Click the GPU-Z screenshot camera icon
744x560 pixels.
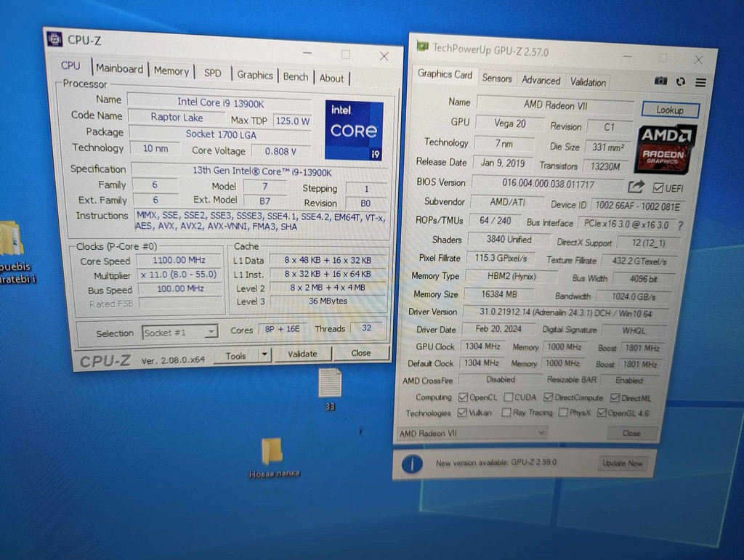(x=660, y=81)
